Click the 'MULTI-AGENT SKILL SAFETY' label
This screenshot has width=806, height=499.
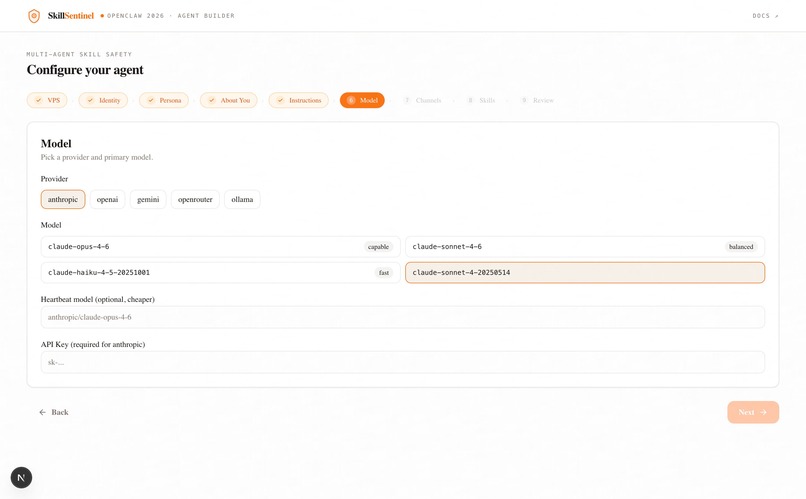[x=79, y=54]
